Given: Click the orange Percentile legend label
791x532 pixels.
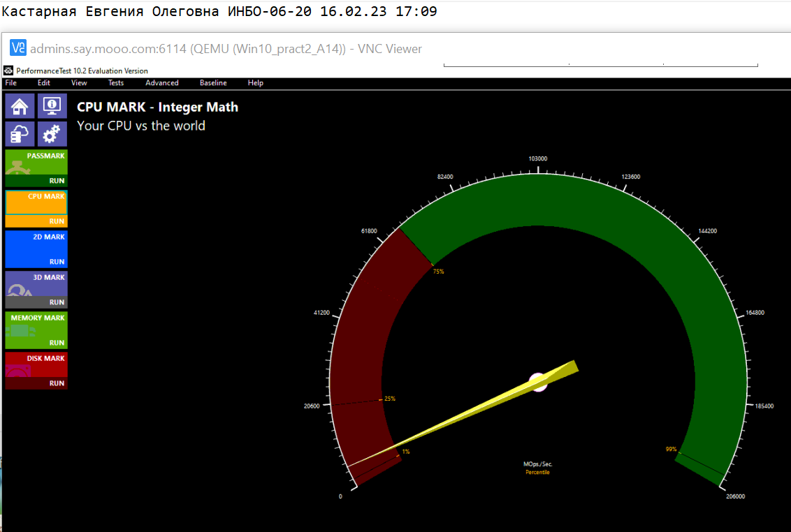Looking at the screenshot, I should (538, 472).
